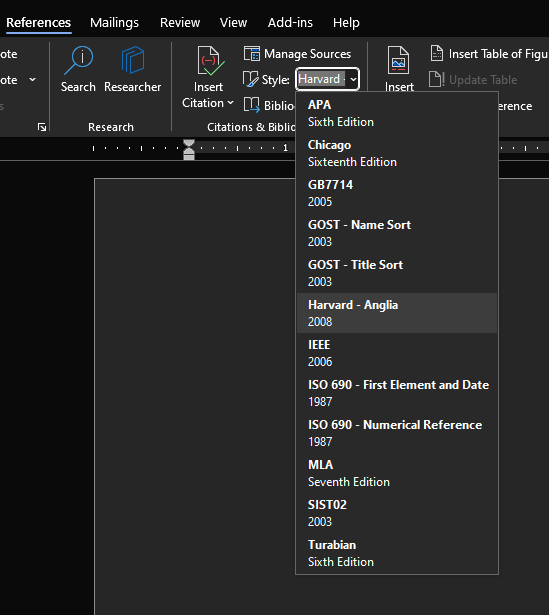
Task: Open the Footnotes dialog launcher
Action: click(42, 127)
